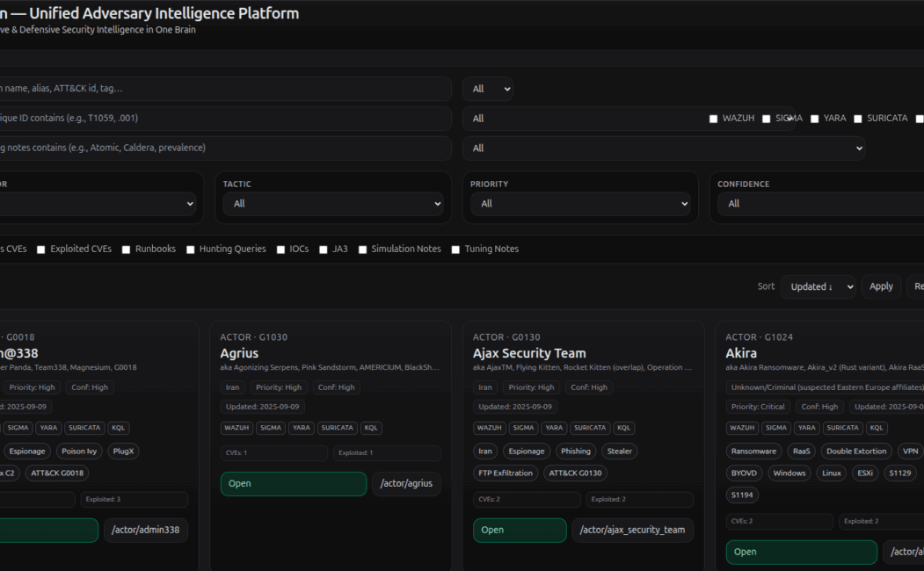Viewport: 924px width, 571px height.
Task: Open the Ajax Security Team actor card
Action: 520,530
